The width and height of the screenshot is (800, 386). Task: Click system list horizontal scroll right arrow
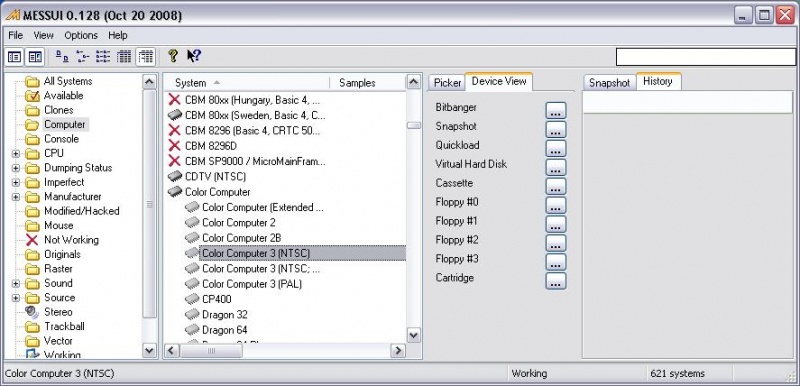click(398, 350)
